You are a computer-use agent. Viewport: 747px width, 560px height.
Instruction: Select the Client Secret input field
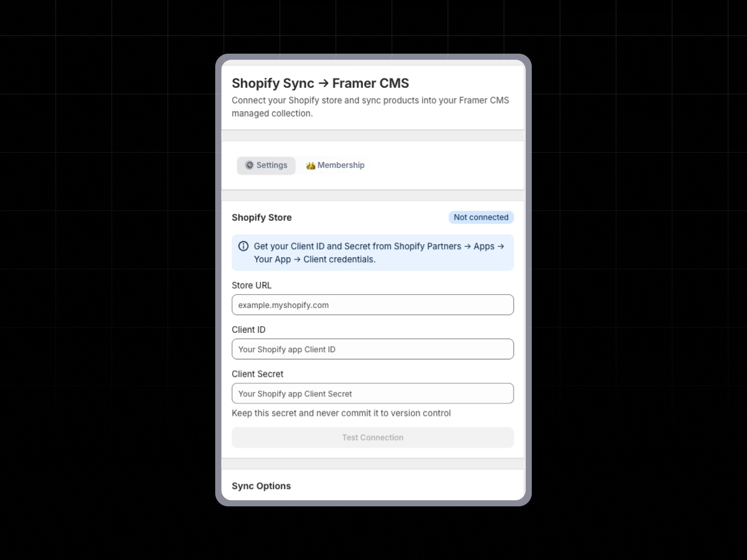(372, 393)
